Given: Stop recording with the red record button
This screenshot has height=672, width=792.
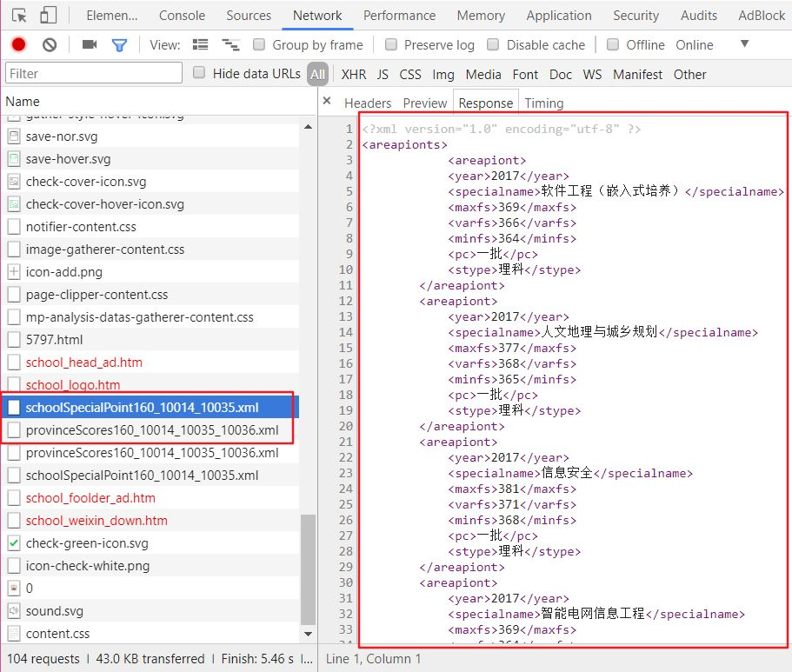Looking at the screenshot, I should pyautogui.click(x=18, y=44).
